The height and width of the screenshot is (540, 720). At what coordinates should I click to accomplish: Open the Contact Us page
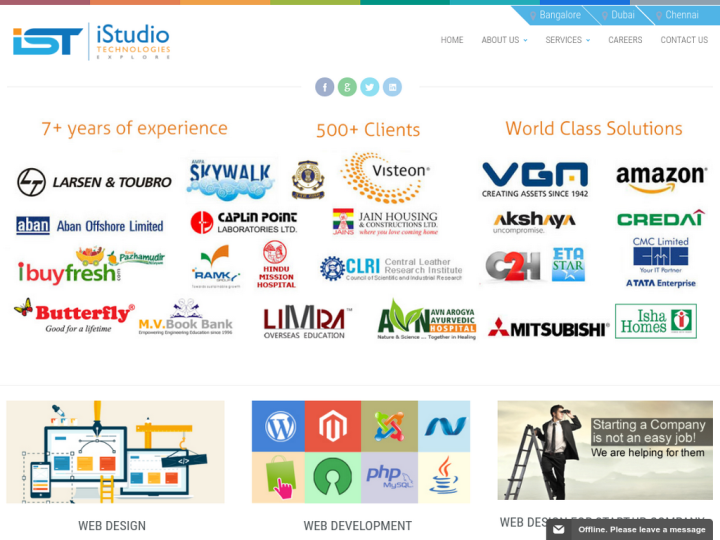[684, 40]
